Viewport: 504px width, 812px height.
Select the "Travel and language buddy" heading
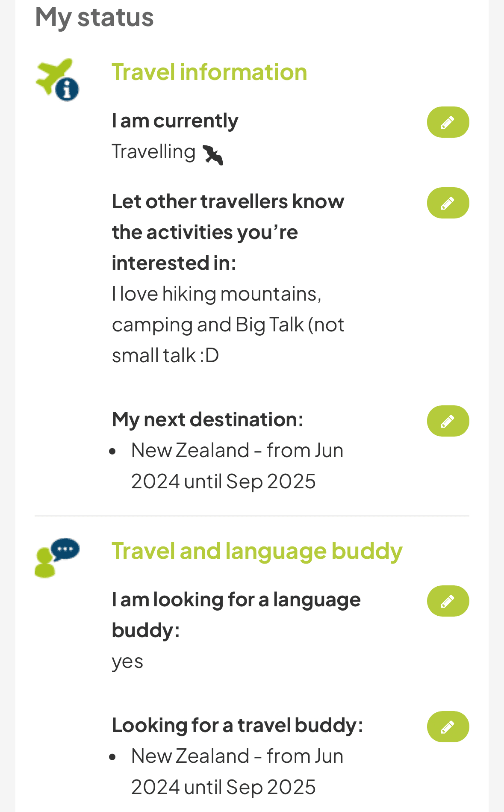pyautogui.click(x=257, y=551)
